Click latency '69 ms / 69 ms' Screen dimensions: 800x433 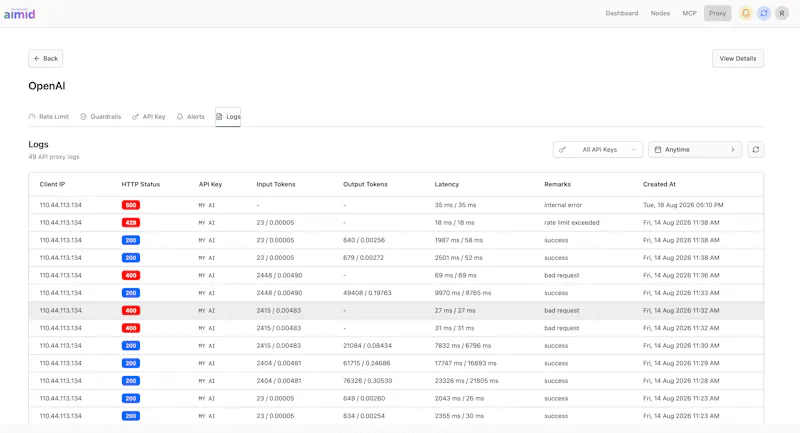pos(456,275)
